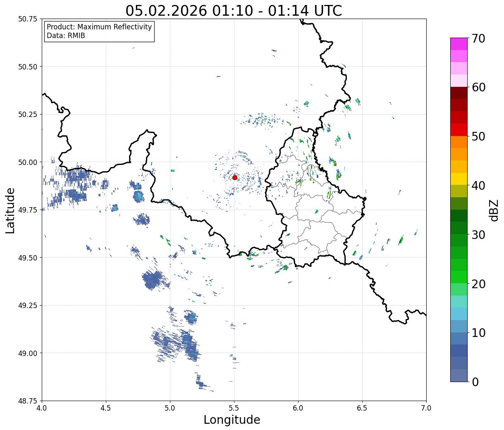504x430 pixels.
Task: Click the bright green colorbar segment above 20
Action: pos(459,277)
